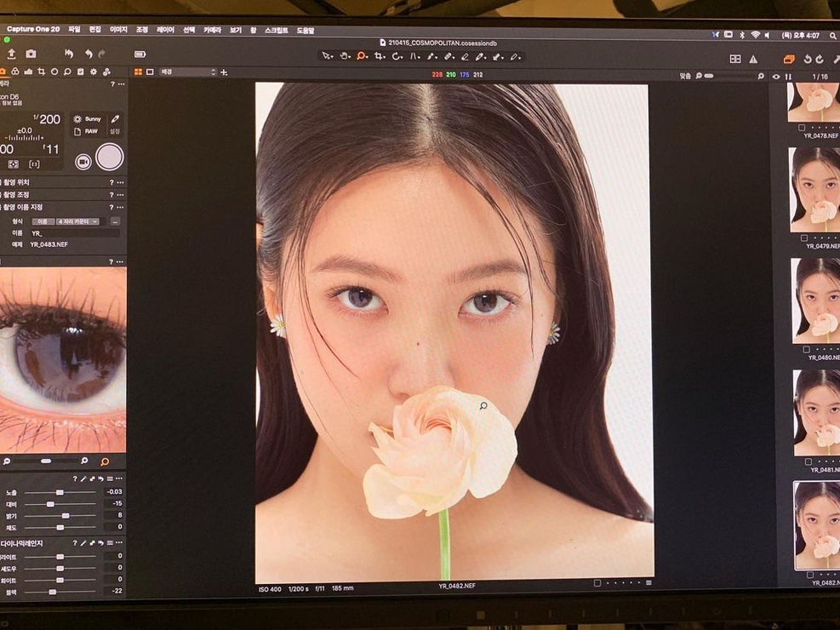Screen dimensions: 840x630
Task: Click the Bluetooth icon in menu bar
Action: (742, 35)
